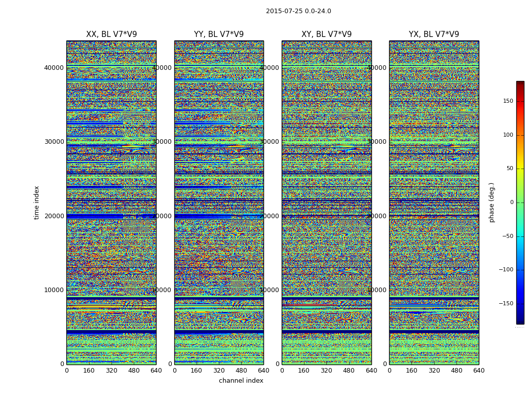Click inside the YX phase waterfall plot

(434, 202)
